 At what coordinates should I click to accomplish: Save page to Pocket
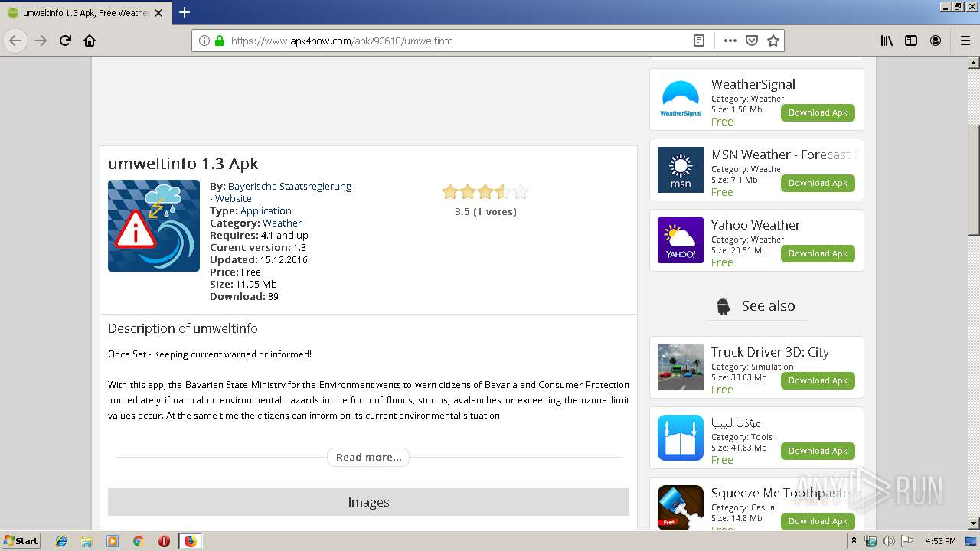752,41
